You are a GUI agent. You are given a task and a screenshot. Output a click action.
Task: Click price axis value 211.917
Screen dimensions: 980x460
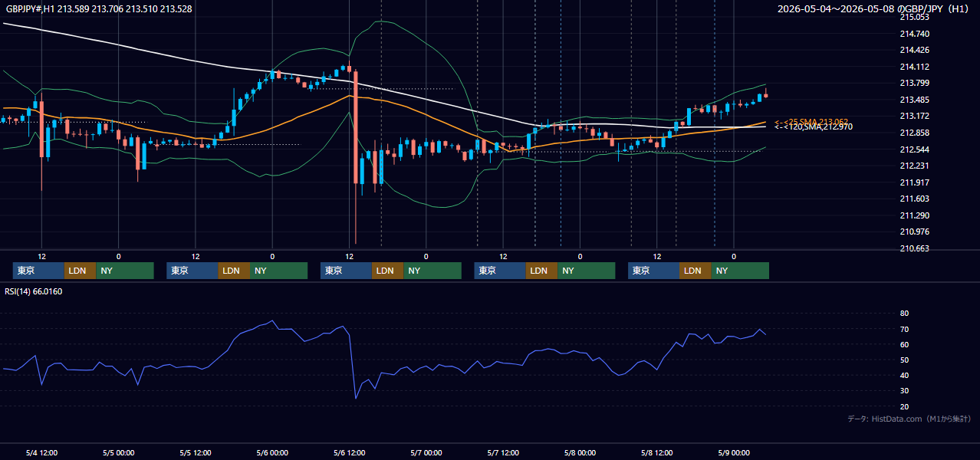click(915, 182)
